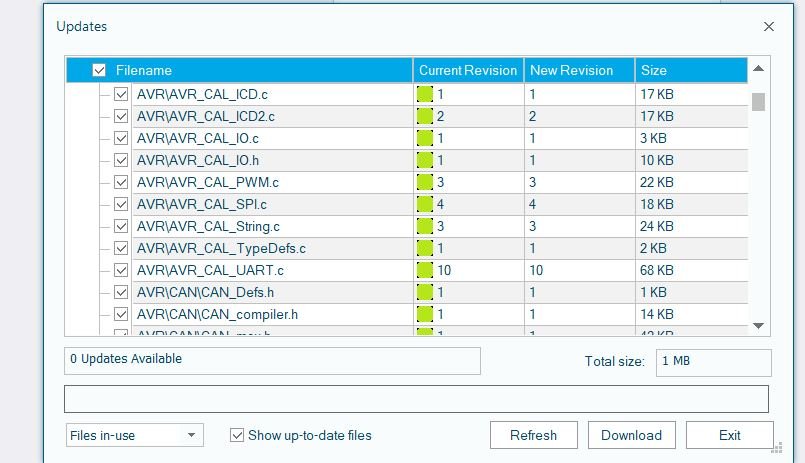Sort by the Size column header
The width and height of the screenshot is (805, 463).
click(x=691, y=70)
